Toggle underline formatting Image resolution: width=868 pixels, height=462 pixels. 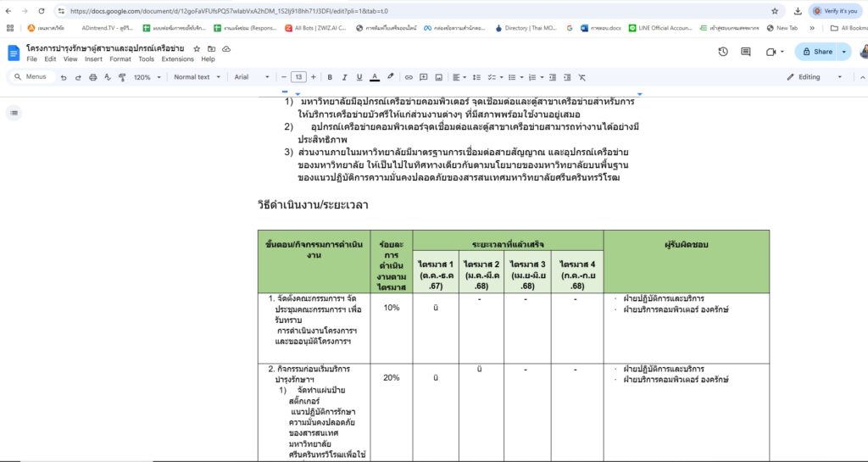click(359, 77)
